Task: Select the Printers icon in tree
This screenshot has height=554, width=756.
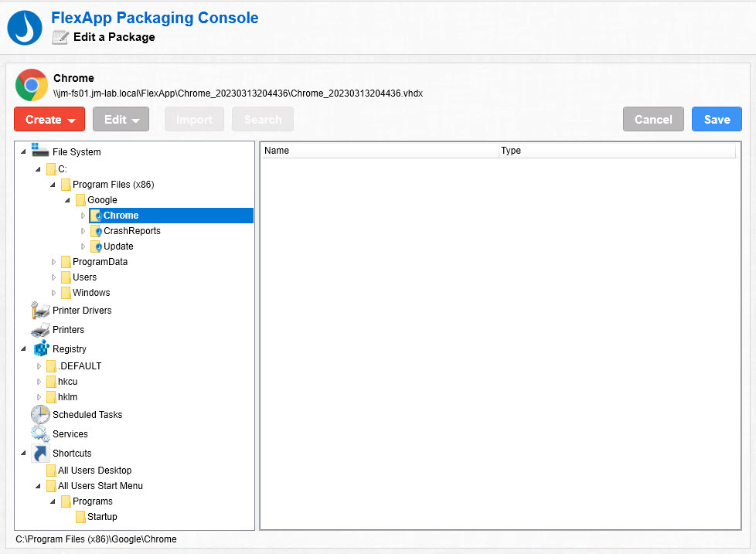Action: tap(40, 330)
